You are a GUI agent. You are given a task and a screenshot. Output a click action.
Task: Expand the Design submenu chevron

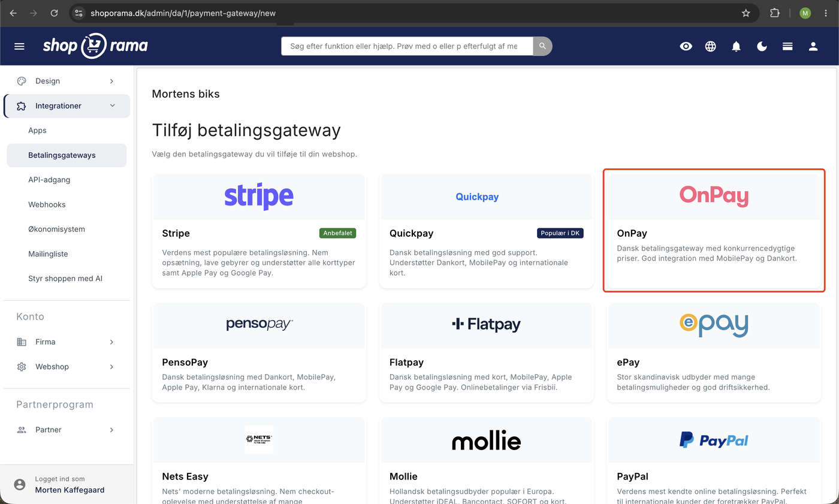coord(112,81)
